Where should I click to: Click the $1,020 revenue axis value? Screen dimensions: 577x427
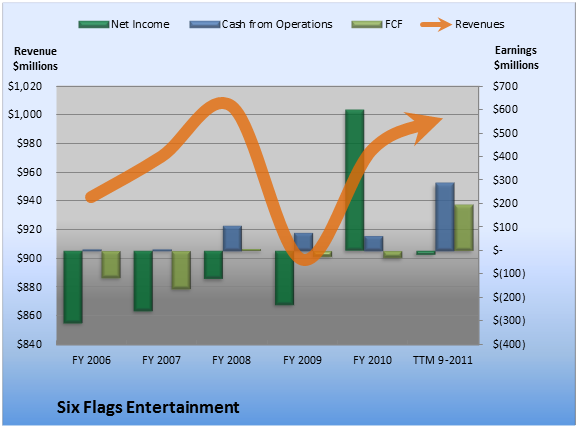coord(25,86)
